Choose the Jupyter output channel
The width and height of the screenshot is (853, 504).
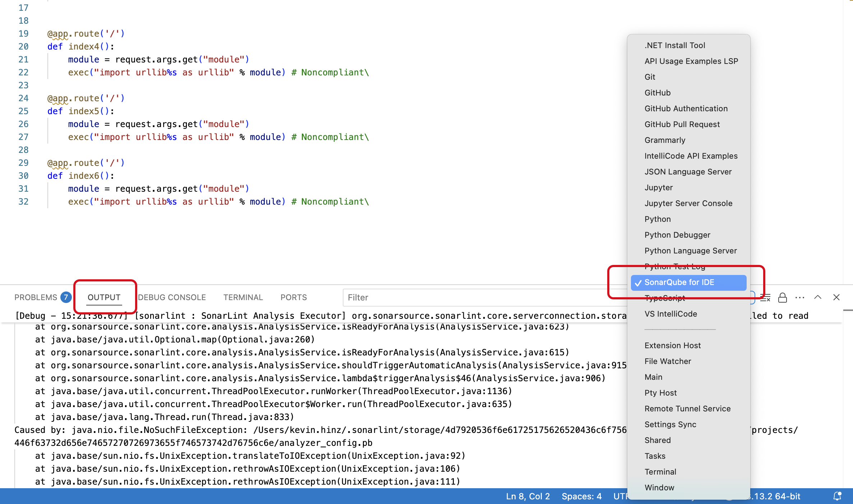(688, 187)
